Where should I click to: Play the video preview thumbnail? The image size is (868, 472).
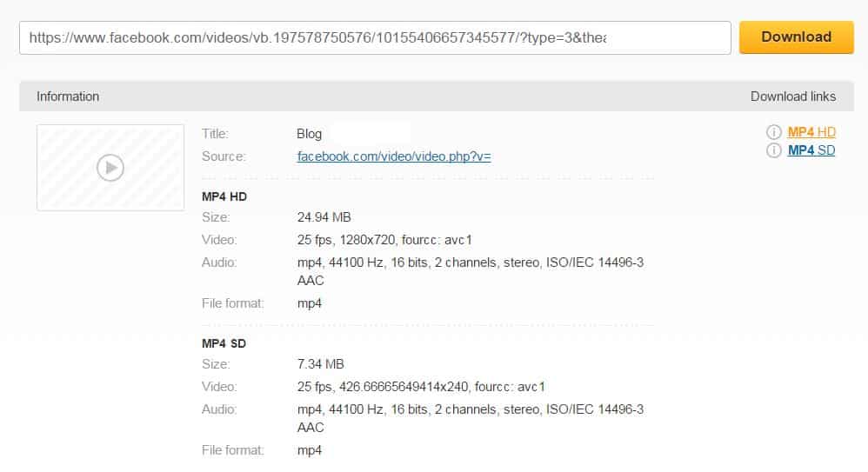click(110, 167)
